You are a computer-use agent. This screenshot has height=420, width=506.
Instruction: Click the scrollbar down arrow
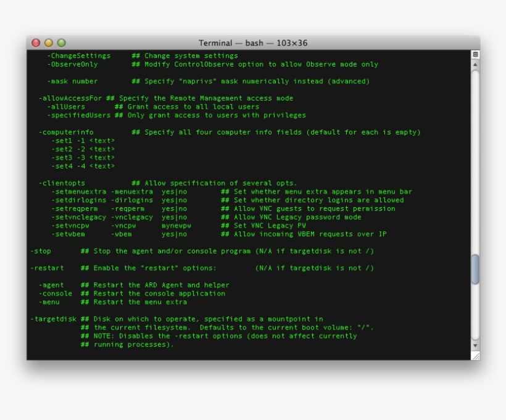tap(475, 345)
